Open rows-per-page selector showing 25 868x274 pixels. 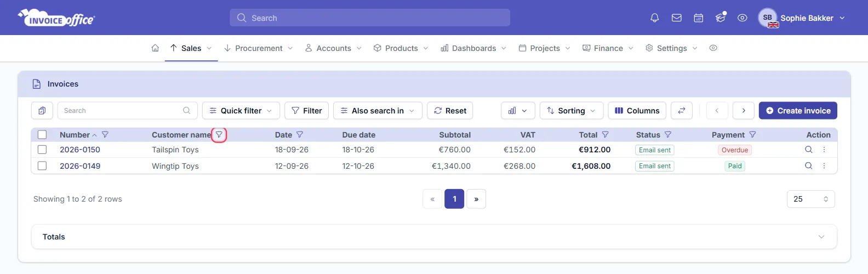pos(811,199)
